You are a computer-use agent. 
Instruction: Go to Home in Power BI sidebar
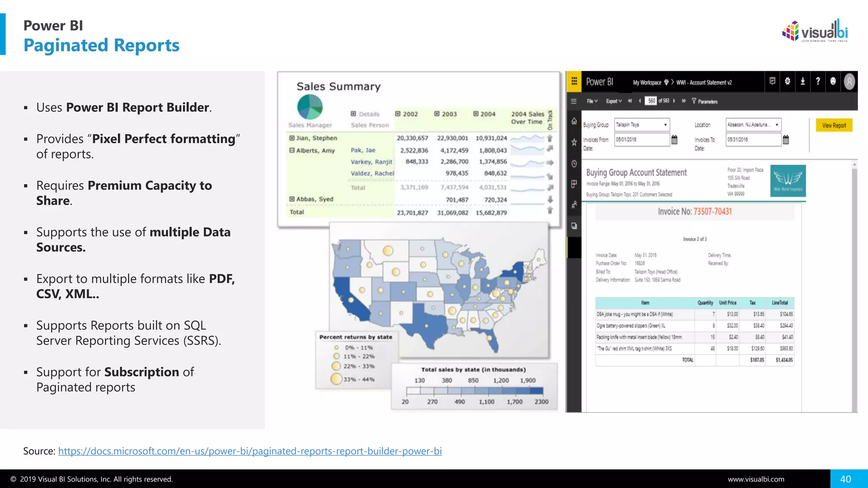pos(574,121)
